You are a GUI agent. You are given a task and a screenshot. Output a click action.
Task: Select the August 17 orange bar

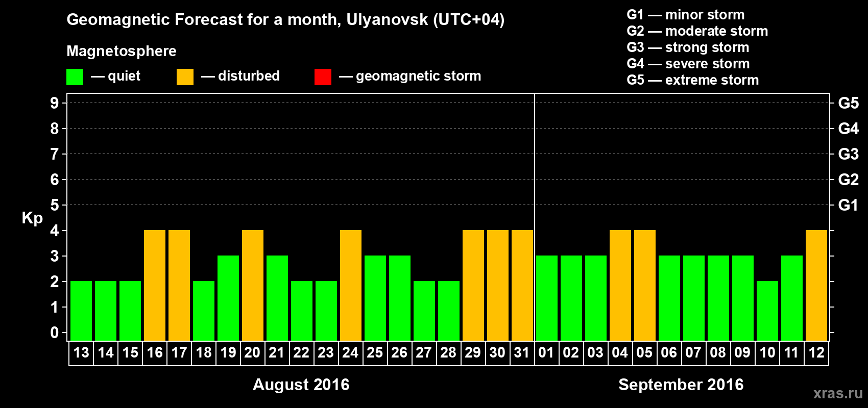pyautogui.click(x=179, y=285)
